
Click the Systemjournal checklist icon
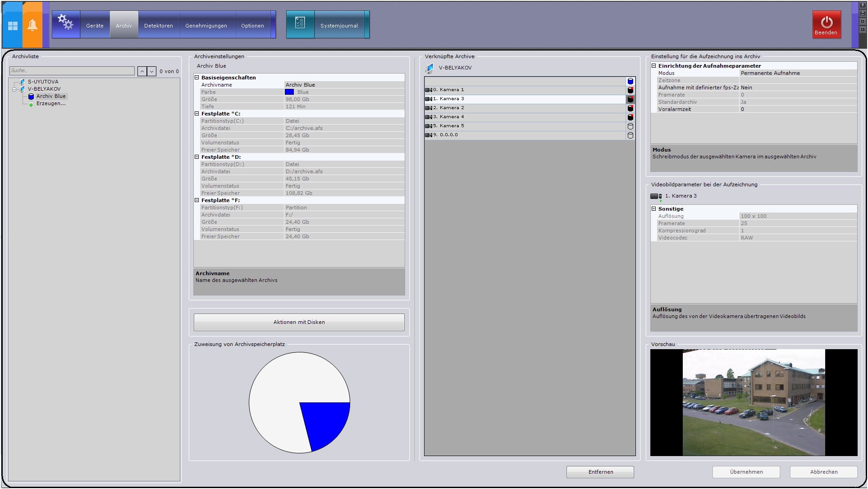tap(300, 23)
